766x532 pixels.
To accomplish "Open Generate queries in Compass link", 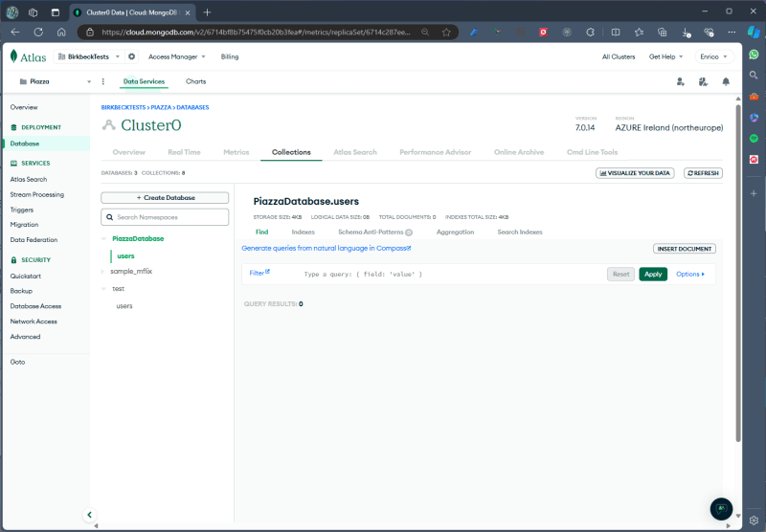I will 326,249.
